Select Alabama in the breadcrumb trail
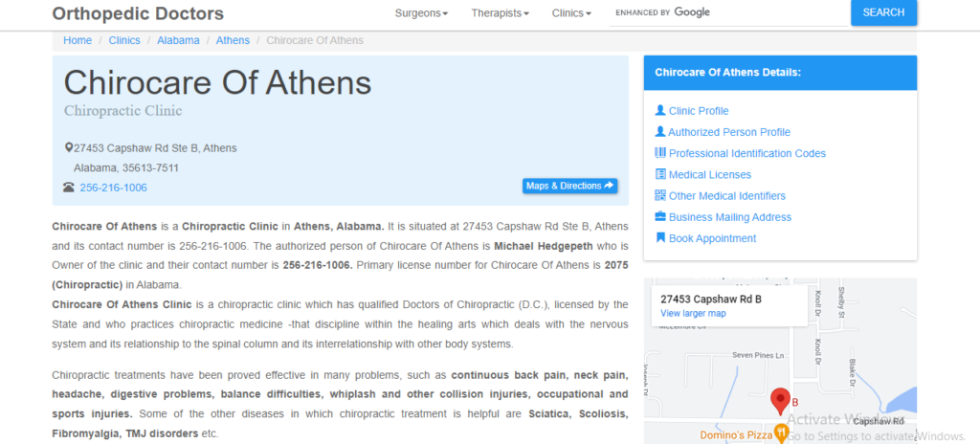Viewport: 980px width, 444px height. click(x=178, y=40)
